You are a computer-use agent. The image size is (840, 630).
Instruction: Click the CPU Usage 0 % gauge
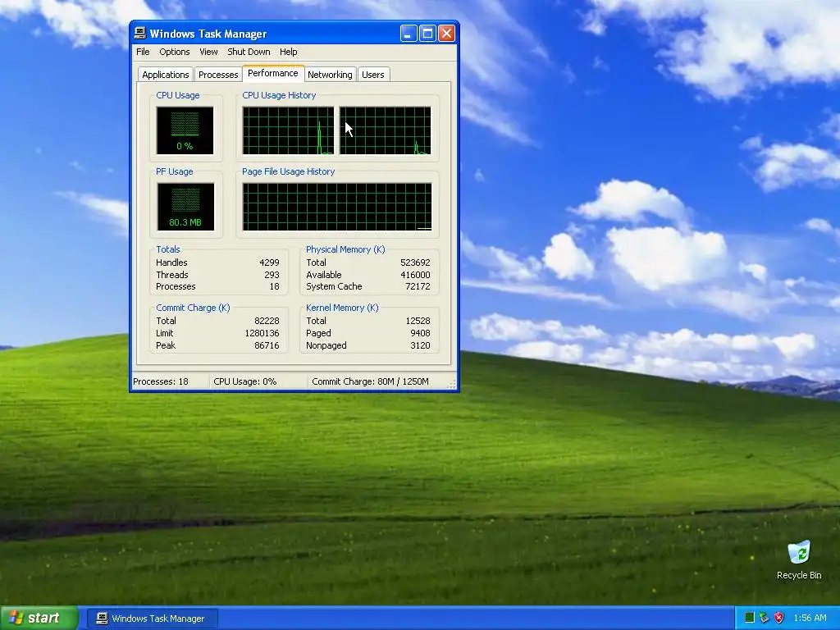pos(185,130)
